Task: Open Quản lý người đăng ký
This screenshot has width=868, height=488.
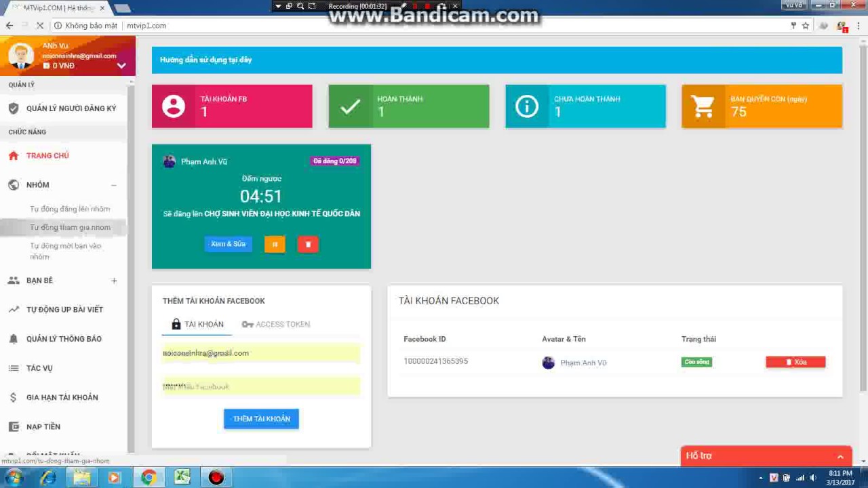Action: (x=71, y=108)
